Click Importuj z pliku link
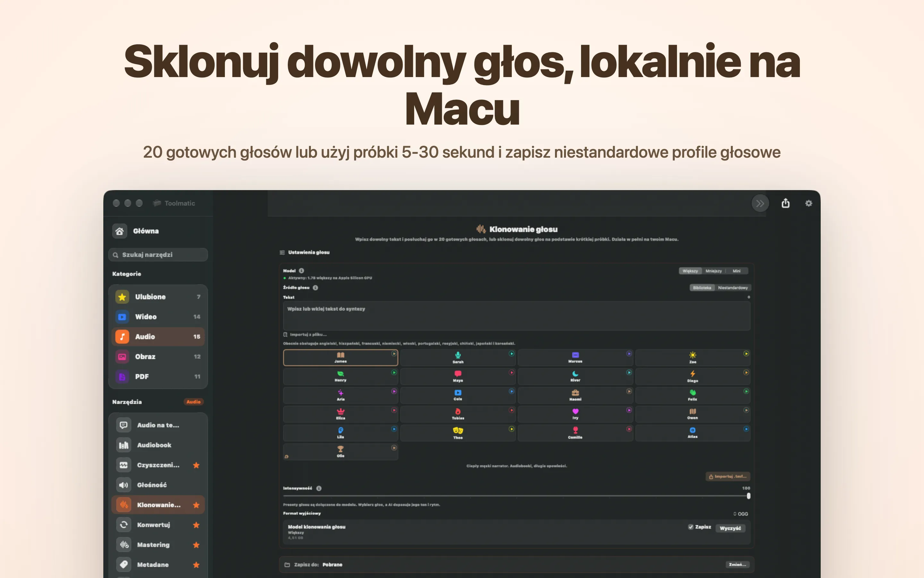 pyautogui.click(x=305, y=335)
